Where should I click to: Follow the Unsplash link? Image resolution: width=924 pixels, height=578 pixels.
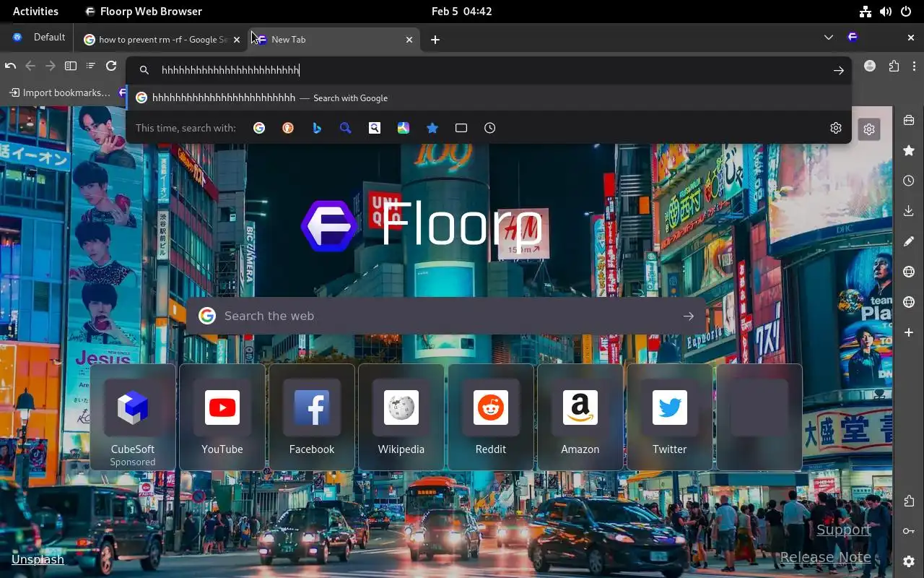click(x=38, y=559)
